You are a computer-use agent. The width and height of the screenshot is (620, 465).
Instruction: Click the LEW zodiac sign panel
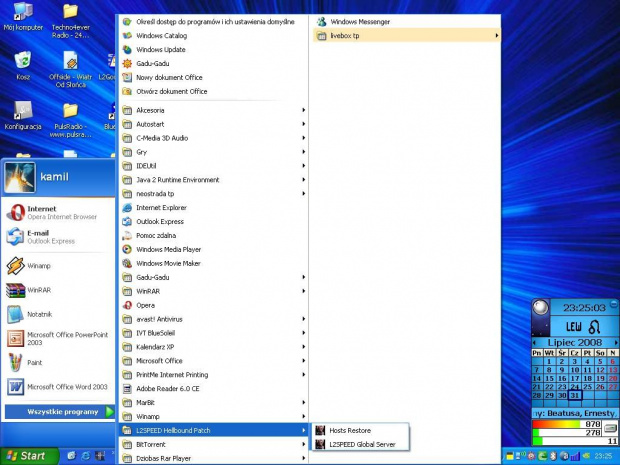tap(584, 327)
